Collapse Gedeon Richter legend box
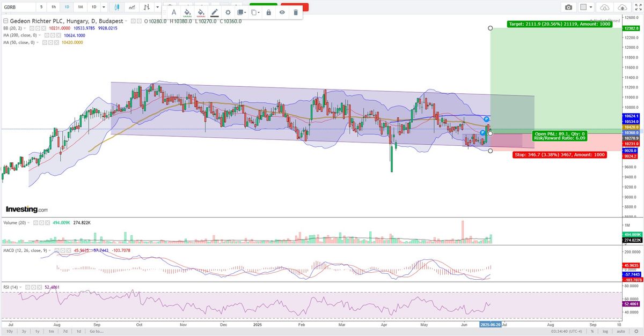Screen dimensions: 644x336 pos(6,20)
